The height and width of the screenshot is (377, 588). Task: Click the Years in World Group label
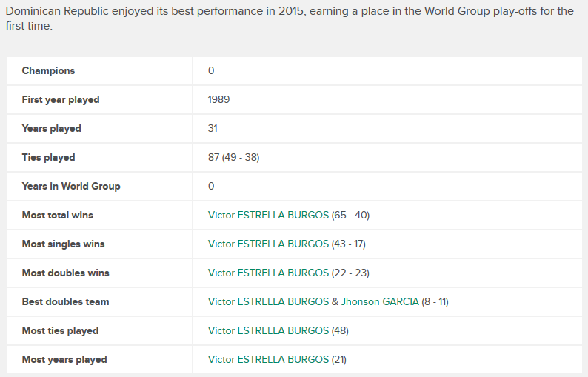(71, 186)
